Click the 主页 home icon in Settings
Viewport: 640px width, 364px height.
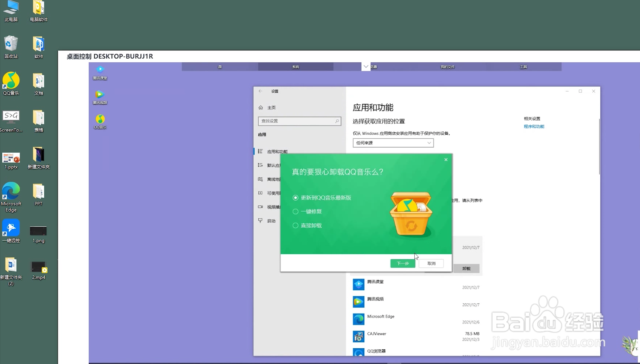coord(261,107)
